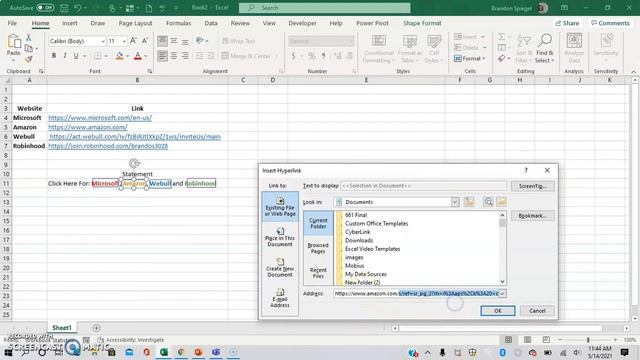The image size is (640, 360).
Task: Select Place in This Document option
Action: click(x=280, y=237)
